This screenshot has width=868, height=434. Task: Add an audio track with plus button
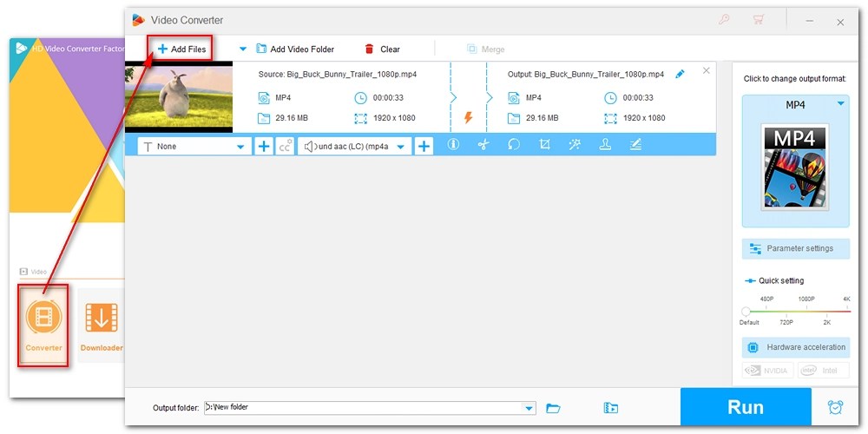[424, 147]
